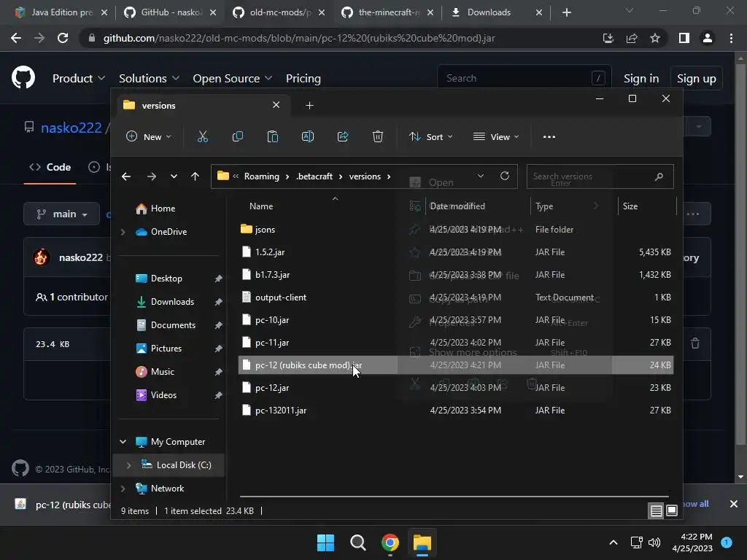Reload the GitHub page in Chrome
This screenshot has width=747, height=560.
[63, 38]
